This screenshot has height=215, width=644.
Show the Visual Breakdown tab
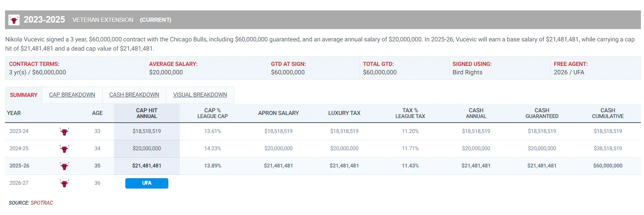coord(200,95)
